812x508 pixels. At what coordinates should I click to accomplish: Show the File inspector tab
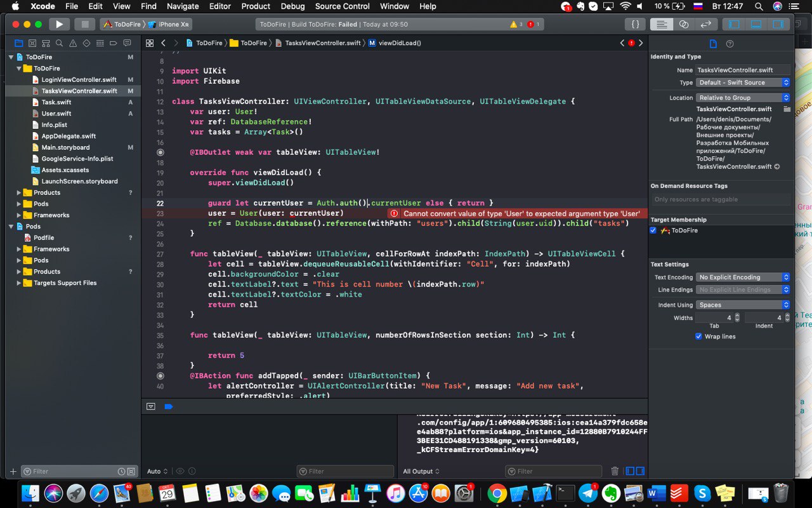click(713, 44)
